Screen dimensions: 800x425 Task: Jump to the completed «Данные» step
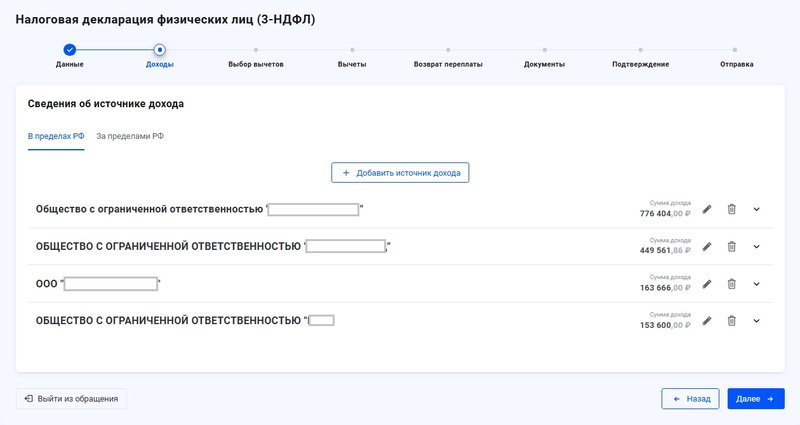pos(69,49)
